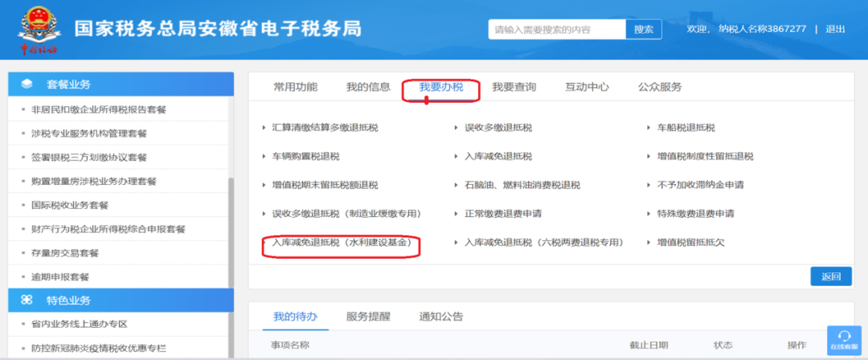Image resolution: width=868 pixels, height=360 pixels.
Task: Switch to the 常用功能 tab
Action: point(296,87)
